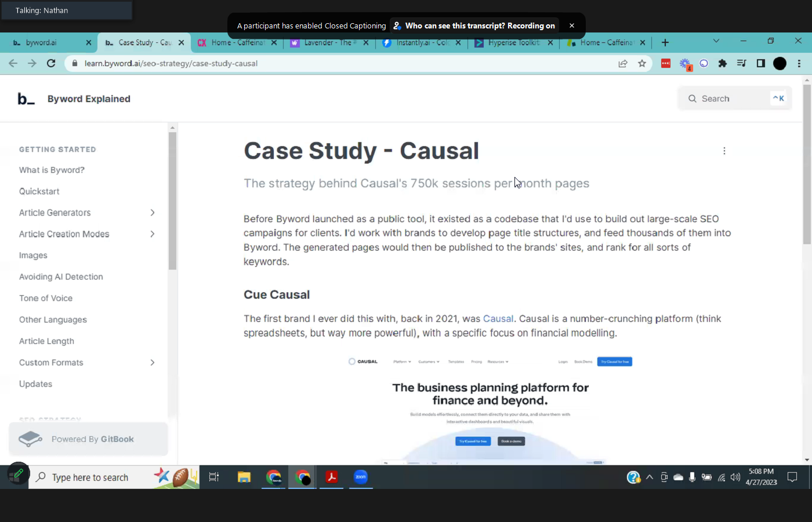This screenshot has width=812, height=522.
Task: Open File Explorer from the taskbar
Action: coord(244,477)
